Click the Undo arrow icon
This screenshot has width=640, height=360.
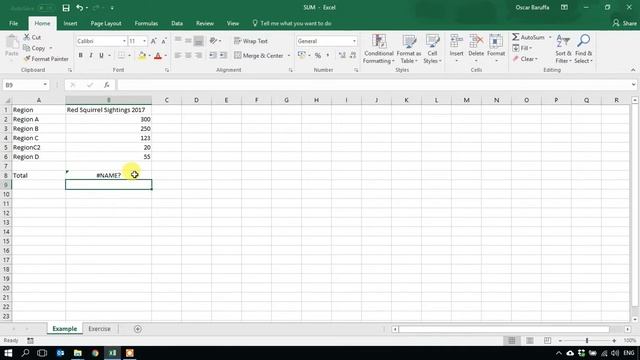(80, 8)
